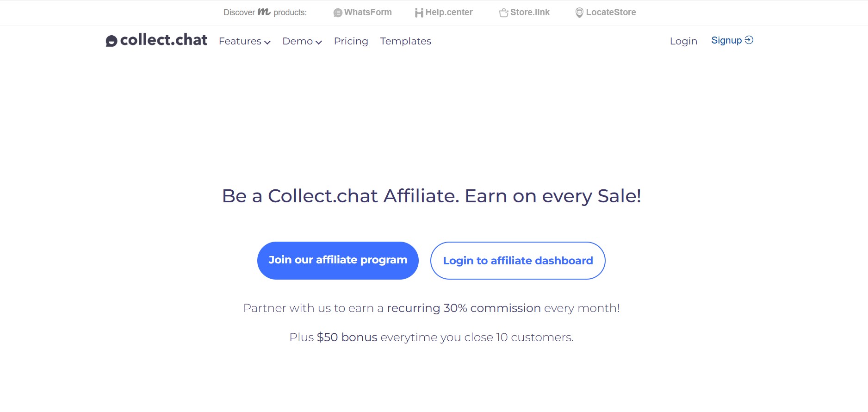Click the LocateStore map pin icon
The width and height of the screenshot is (868, 412).
click(579, 12)
